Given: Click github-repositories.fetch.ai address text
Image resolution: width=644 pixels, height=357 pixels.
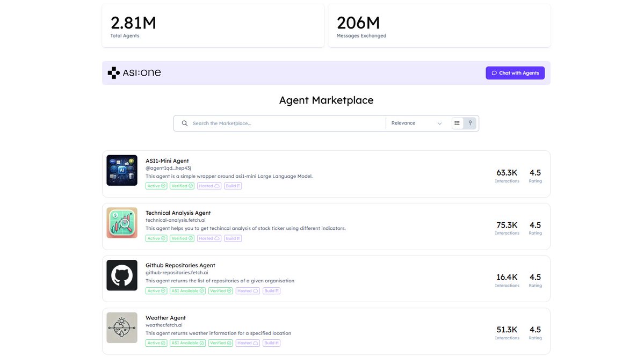Looking at the screenshot, I should (177, 273).
